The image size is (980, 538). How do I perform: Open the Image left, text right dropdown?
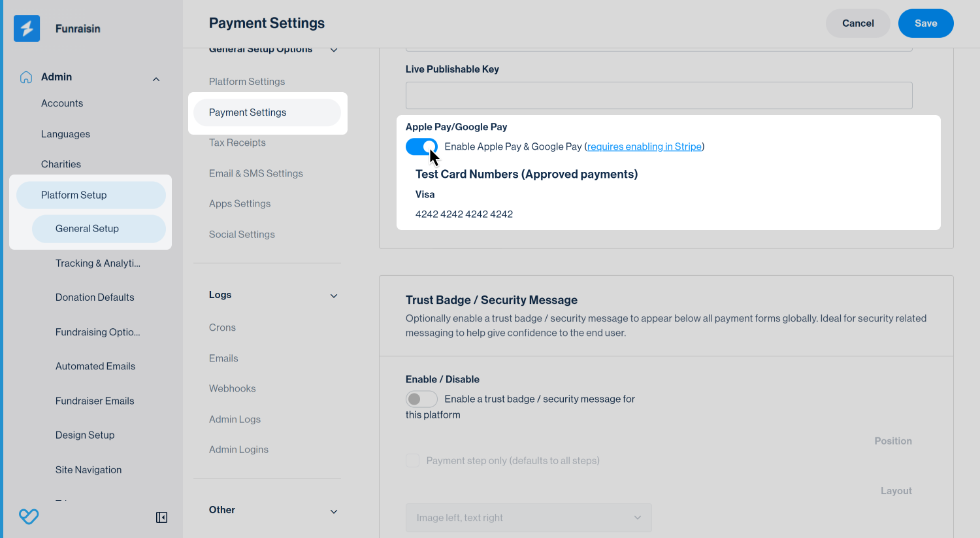tap(529, 518)
